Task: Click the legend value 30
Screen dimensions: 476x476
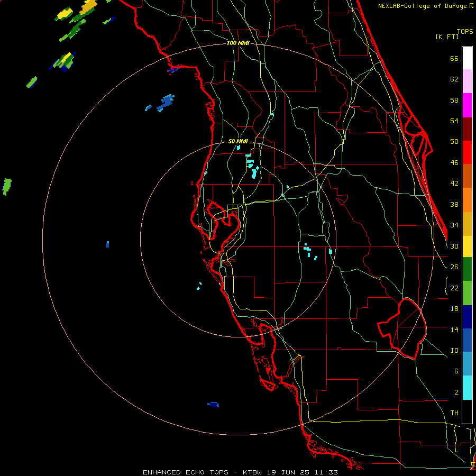Action: [x=454, y=246]
